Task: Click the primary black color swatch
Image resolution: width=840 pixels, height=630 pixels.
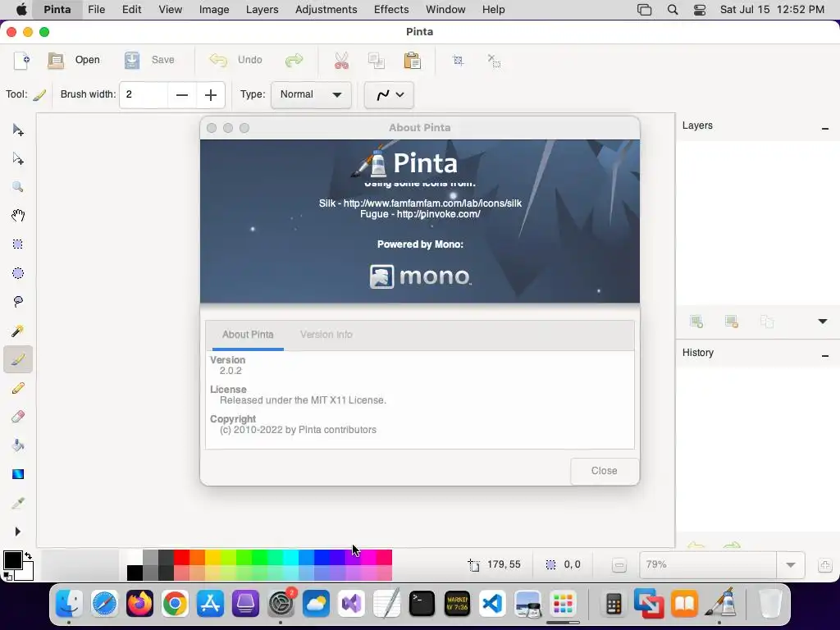Action: click(x=12, y=560)
